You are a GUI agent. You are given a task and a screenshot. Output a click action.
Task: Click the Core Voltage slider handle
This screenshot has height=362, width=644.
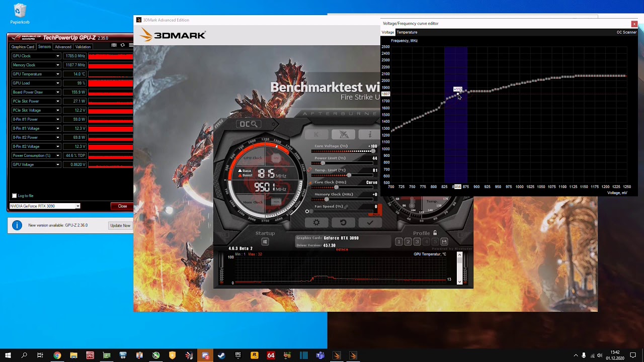pos(373,151)
